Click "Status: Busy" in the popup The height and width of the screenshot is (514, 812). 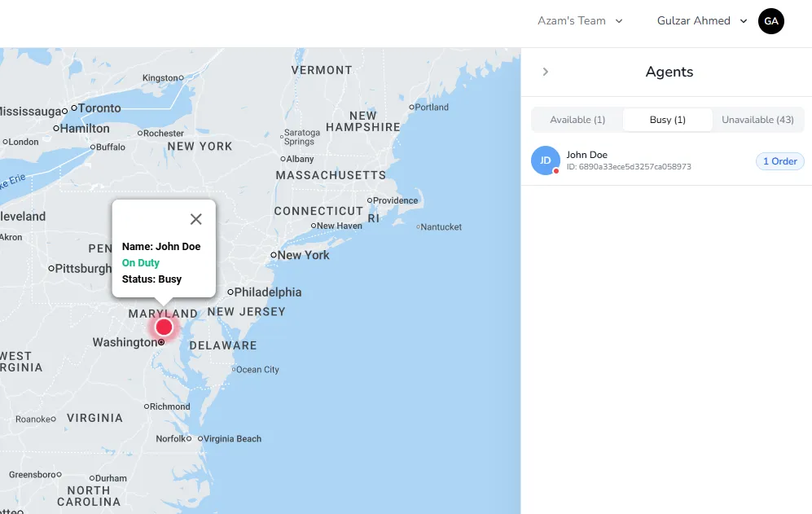pos(151,279)
